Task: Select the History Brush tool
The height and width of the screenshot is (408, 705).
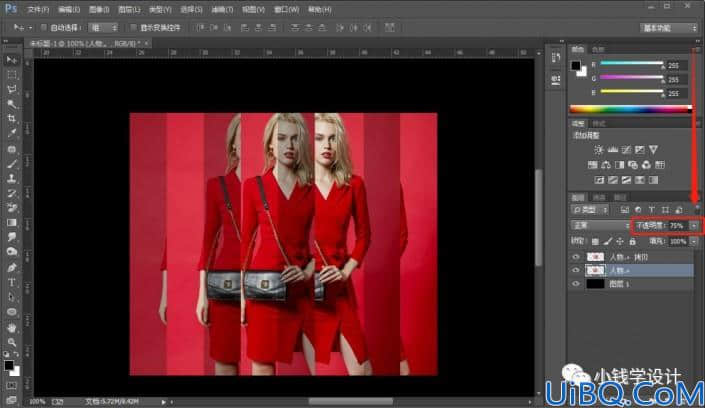Action: 12,193
